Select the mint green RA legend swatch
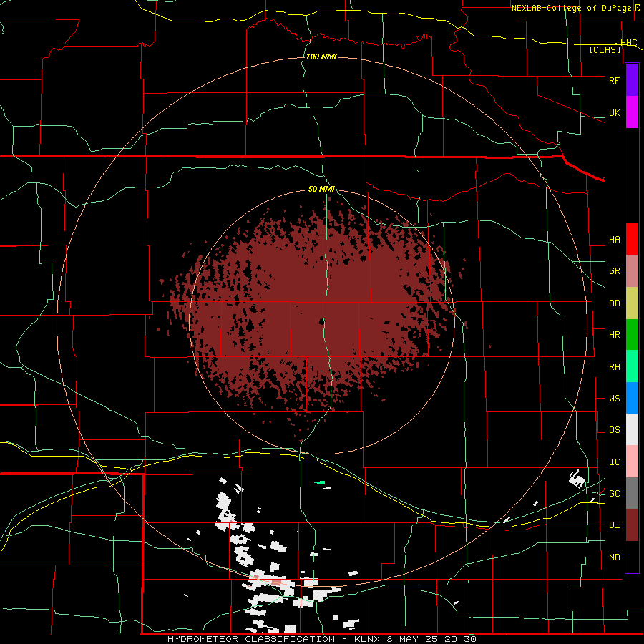Viewport: 644px width, 644px height. tap(632, 366)
